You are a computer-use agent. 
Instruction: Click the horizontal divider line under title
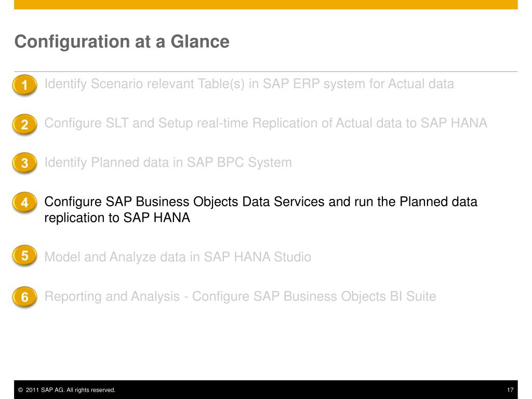(x=265, y=72)
